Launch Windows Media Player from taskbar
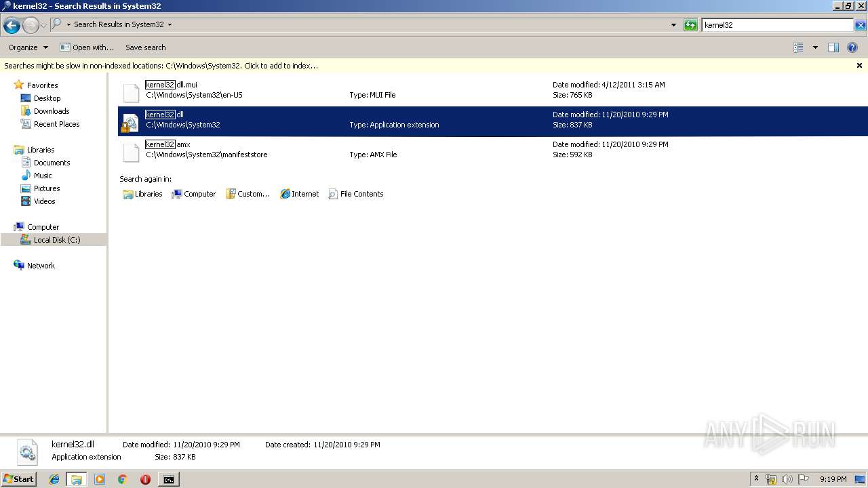The height and width of the screenshot is (488, 868). (x=100, y=479)
